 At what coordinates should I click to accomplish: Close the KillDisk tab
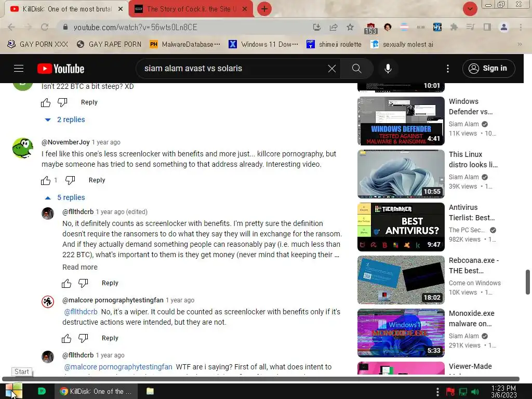click(x=121, y=9)
